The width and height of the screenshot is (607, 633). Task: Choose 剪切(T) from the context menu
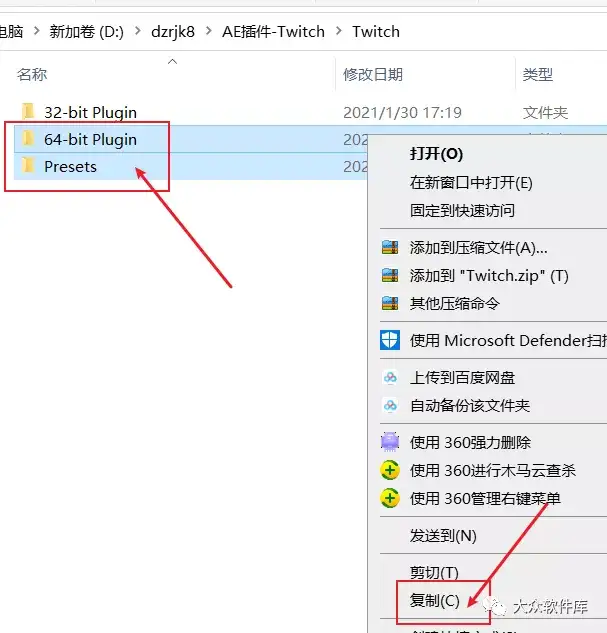(434, 572)
